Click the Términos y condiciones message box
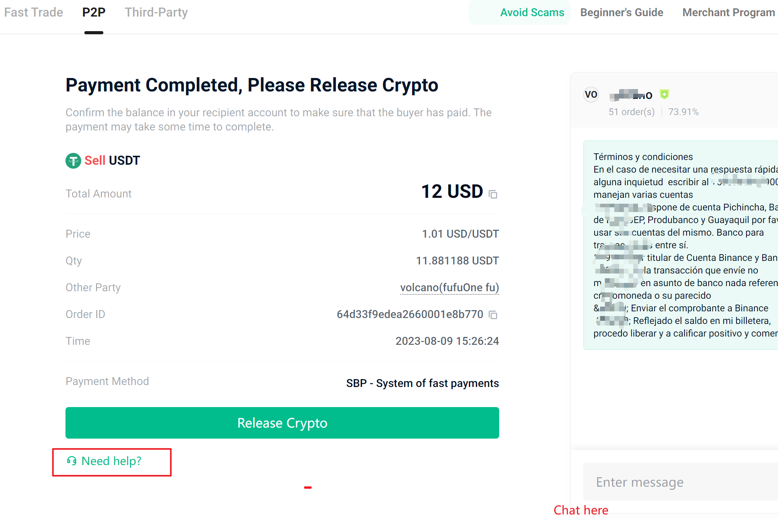This screenshot has width=778, height=532. click(x=681, y=245)
